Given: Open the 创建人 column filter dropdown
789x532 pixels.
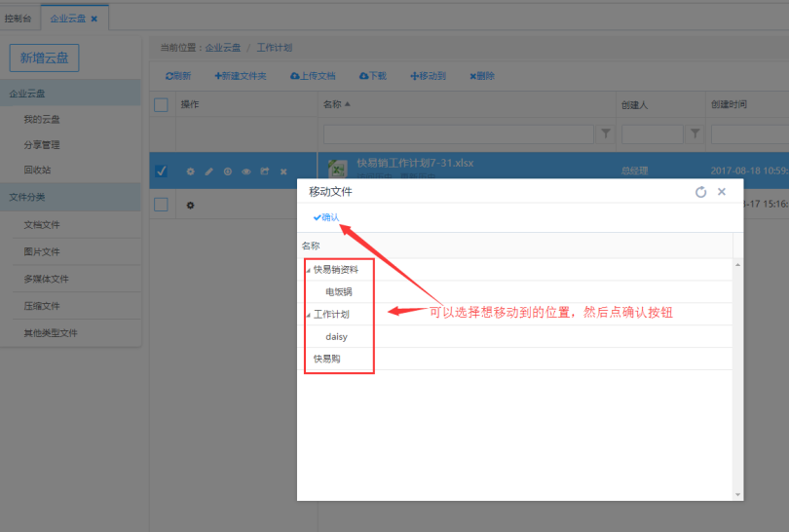Looking at the screenshot, I should coord(695,133).
